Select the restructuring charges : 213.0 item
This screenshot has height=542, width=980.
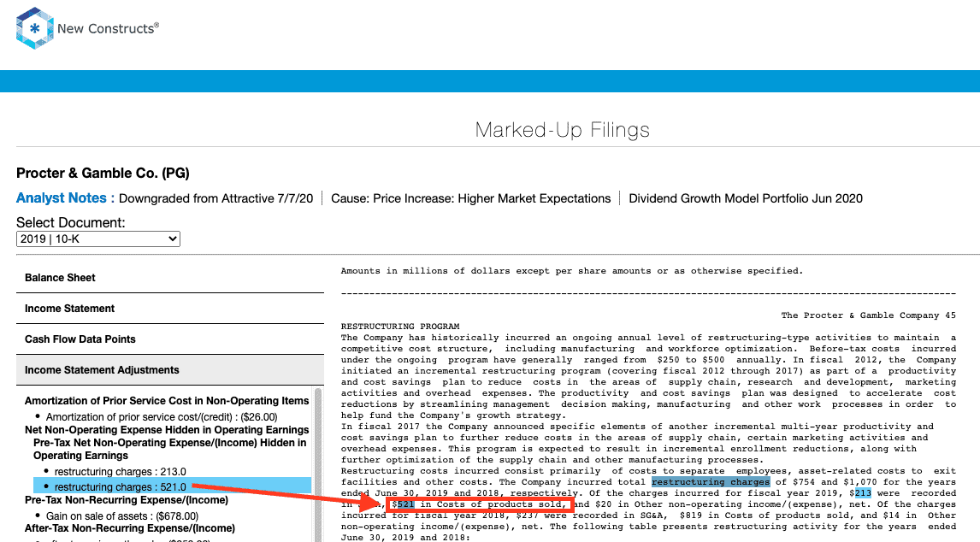coord(120,471)
